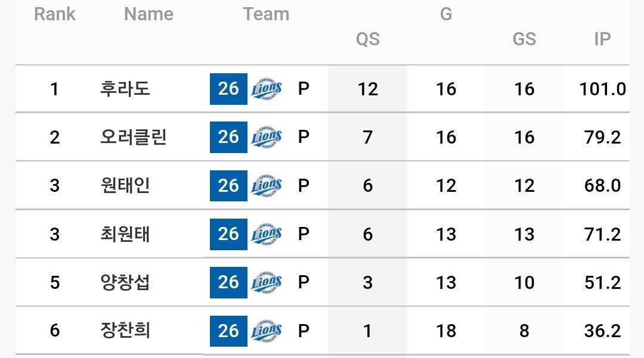Screen dimensions: 644x358
Task: Click the blue 26 badge next to 장찬희
Action: [228, 331]
